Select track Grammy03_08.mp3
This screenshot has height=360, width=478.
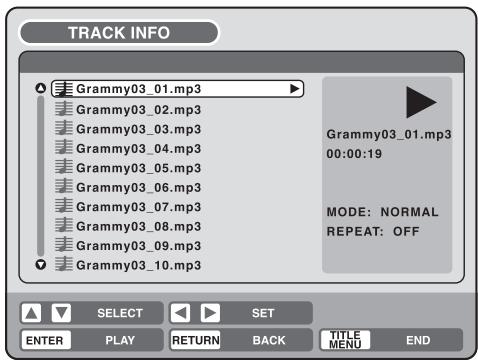tap(138, 226)
